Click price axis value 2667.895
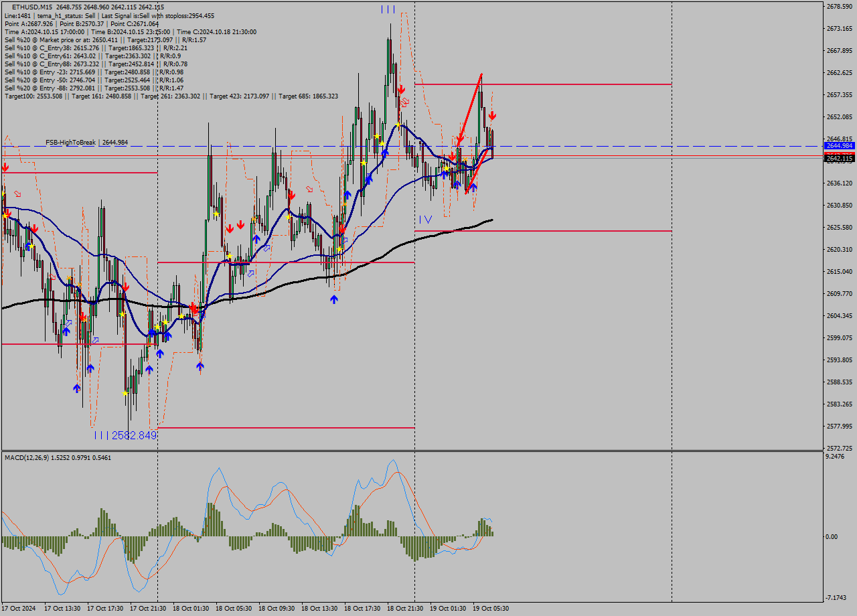 pos(839,51)
